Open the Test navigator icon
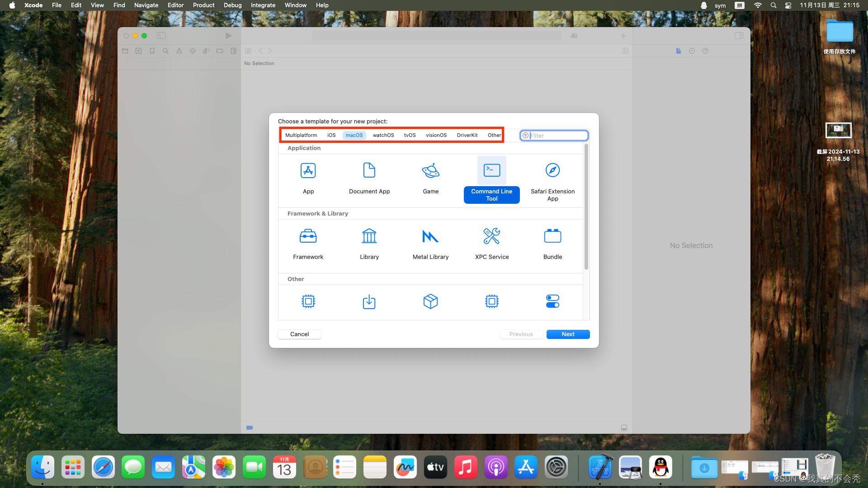 point(193,51)
